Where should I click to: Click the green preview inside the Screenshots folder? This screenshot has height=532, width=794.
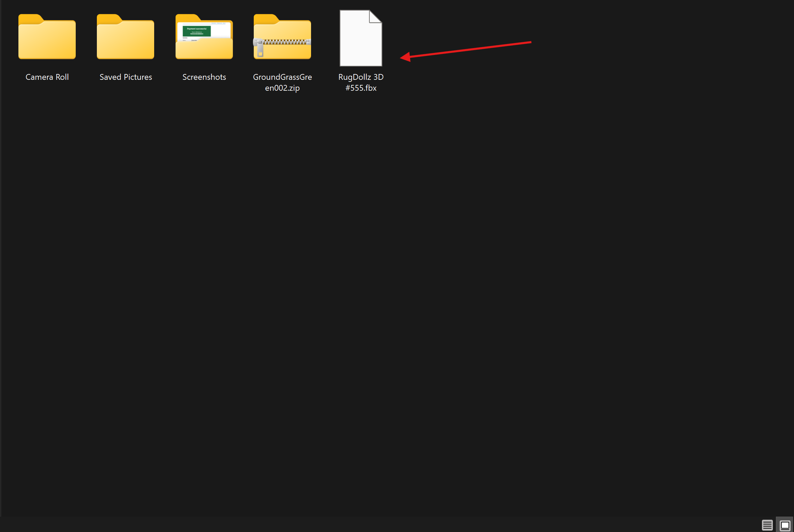click(196, 31)
